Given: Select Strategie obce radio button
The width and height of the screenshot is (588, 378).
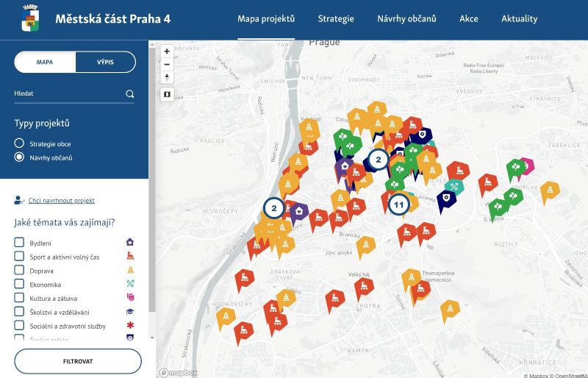Looking at the screenshot, I should click(x=19, y=143).
